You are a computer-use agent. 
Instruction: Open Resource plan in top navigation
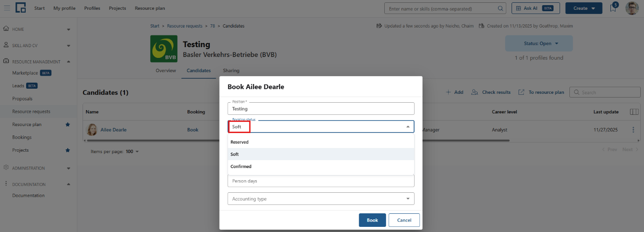point(150,8)
